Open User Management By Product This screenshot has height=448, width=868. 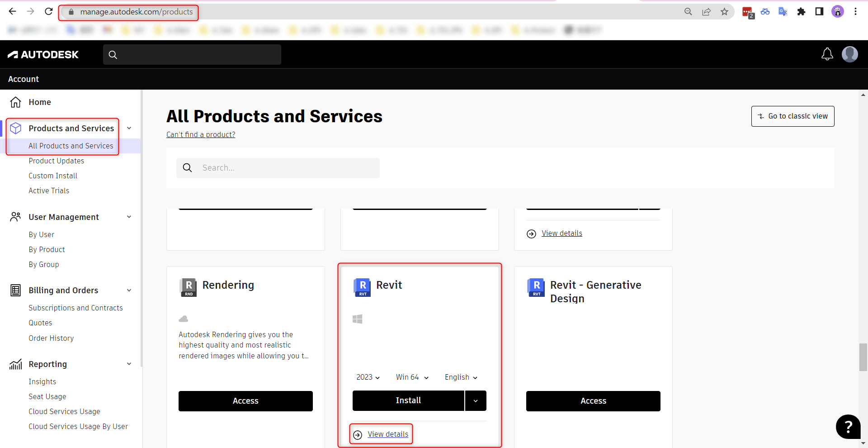tap(47, 249)
